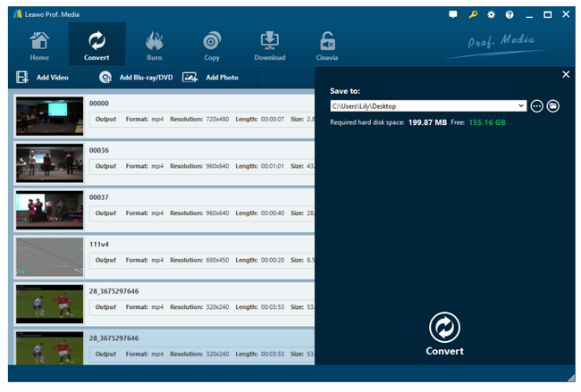This screenshot has height=392, width=581.
Task: Click the title 111v4
Action: (x=99, y=245)
